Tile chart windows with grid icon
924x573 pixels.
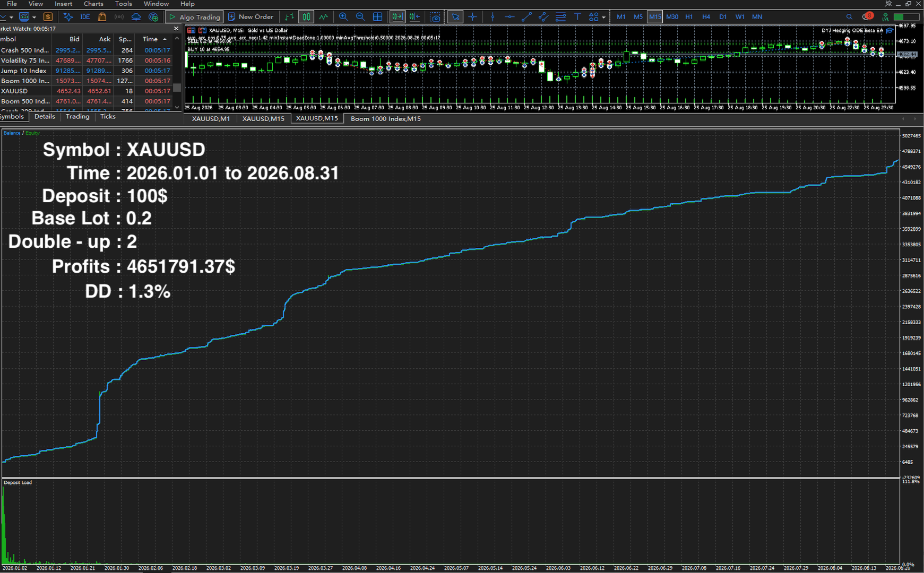[377, 17]
